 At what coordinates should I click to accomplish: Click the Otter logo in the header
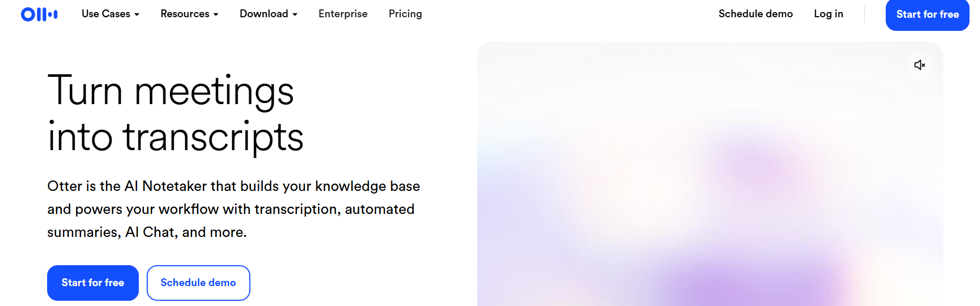(x=39, y=14)
